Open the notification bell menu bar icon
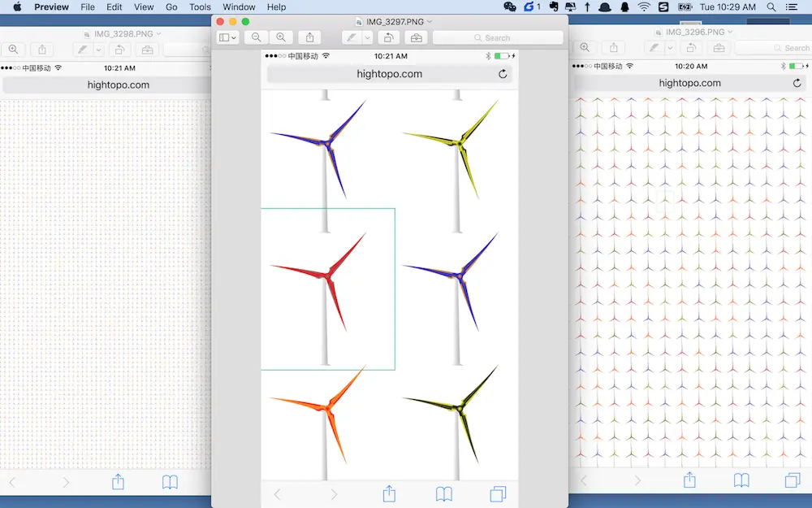This screenshot has height=508, width=812. click(624, 7)
